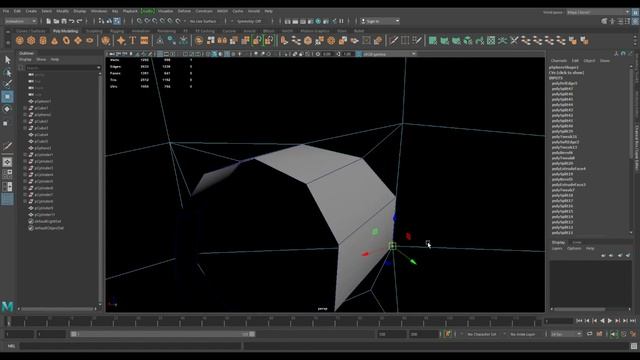Switch to single-pane viewport layout
Screen dimensions: 640x360
7,162
